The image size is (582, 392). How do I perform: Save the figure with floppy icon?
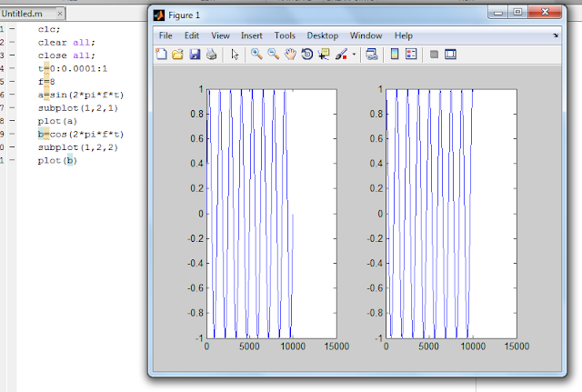[x=195, y=55]
